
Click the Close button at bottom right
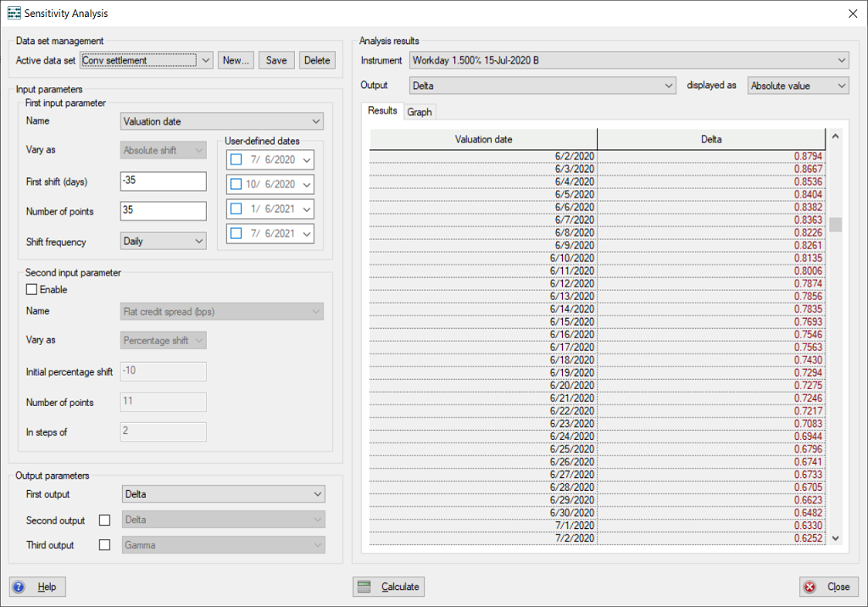tap(829, 587)
